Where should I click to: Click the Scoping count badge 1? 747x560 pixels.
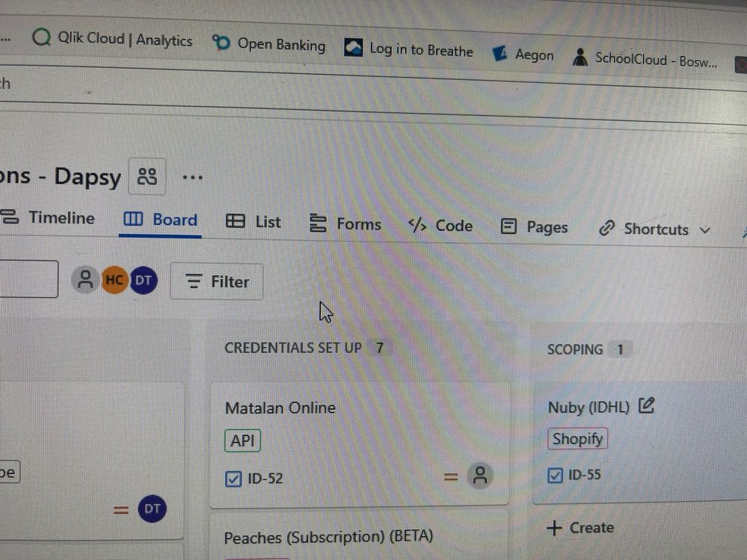(x=621, y=349)
